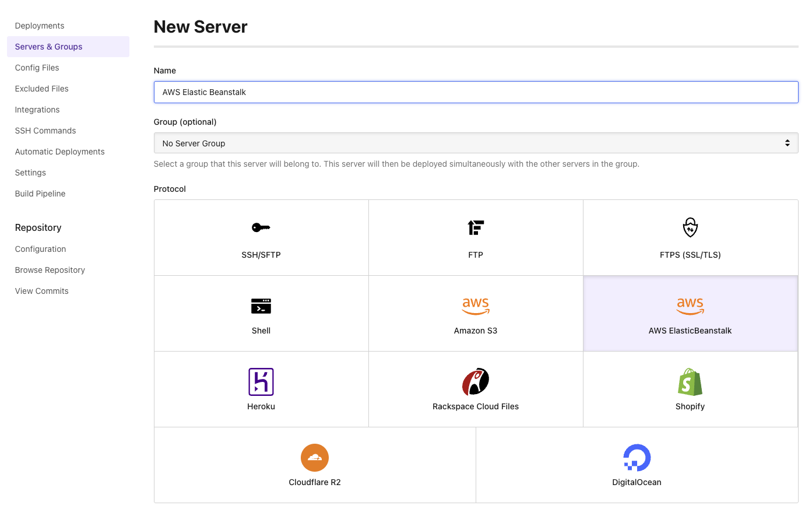Choose the Rackspace Cloud Files logo
This screenshot has width=812, height=516.
(476, 382)
